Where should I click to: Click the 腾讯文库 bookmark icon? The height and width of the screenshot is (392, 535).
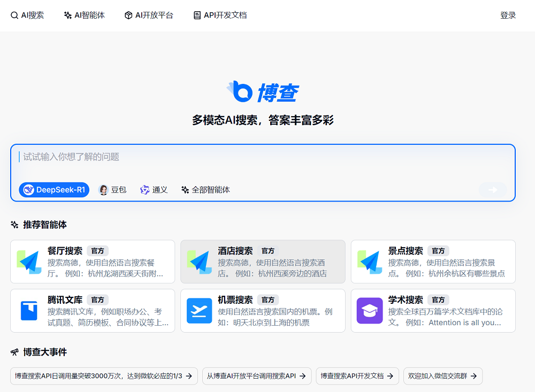click(29, 311)
